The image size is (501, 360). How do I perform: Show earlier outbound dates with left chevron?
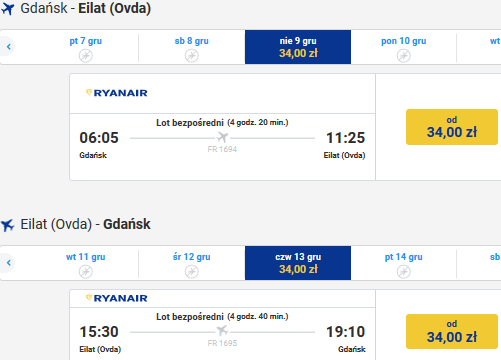[x=9, y=47]
